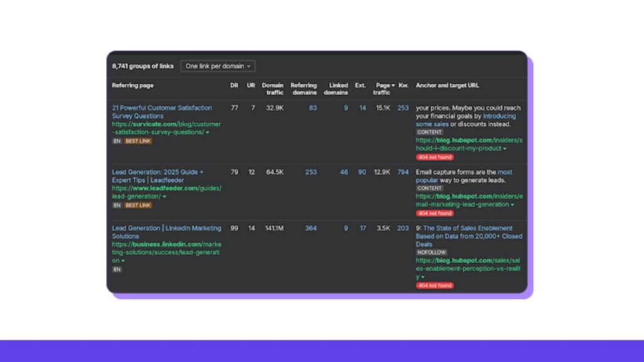
Task: Click the Page traffic sort arrow
Action: click(x=394, y=86)
